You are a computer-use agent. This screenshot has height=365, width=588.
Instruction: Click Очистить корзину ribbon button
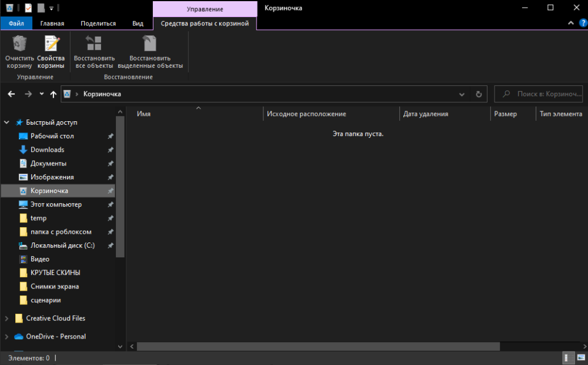click(x=19, y=52)
